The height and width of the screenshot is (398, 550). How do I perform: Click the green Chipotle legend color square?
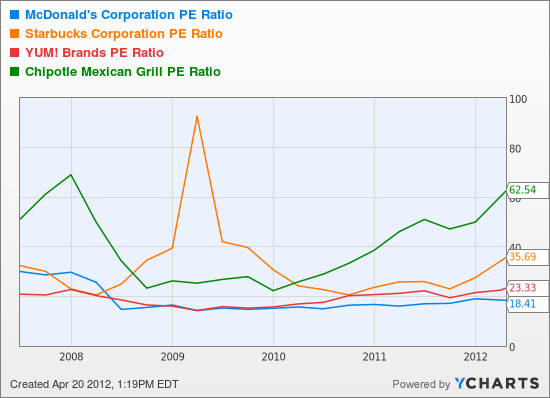pos(14,72)
